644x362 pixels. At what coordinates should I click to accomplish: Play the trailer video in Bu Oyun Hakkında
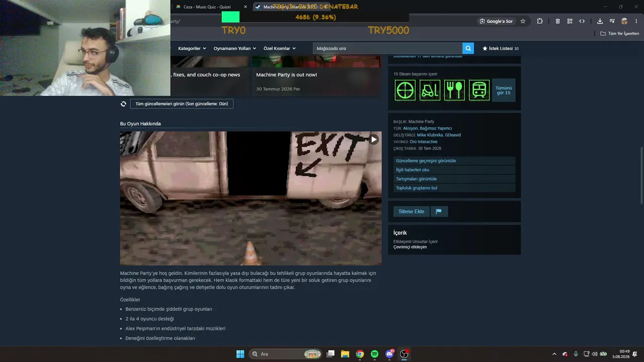coord(374,140)
